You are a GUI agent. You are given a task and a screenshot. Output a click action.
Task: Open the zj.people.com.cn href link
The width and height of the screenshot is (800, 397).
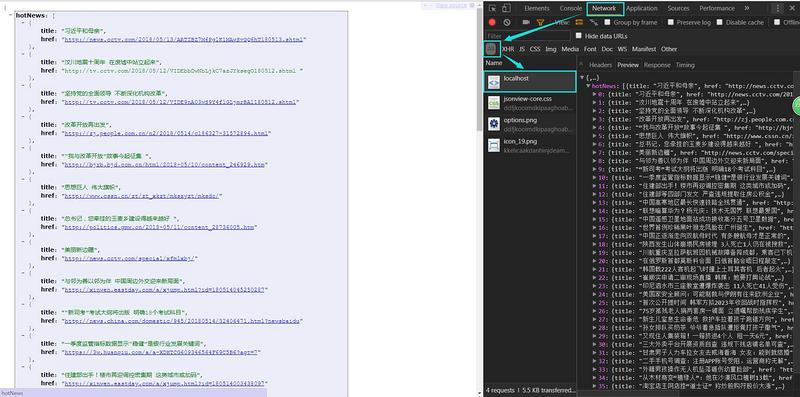click(x=166, y=133)
